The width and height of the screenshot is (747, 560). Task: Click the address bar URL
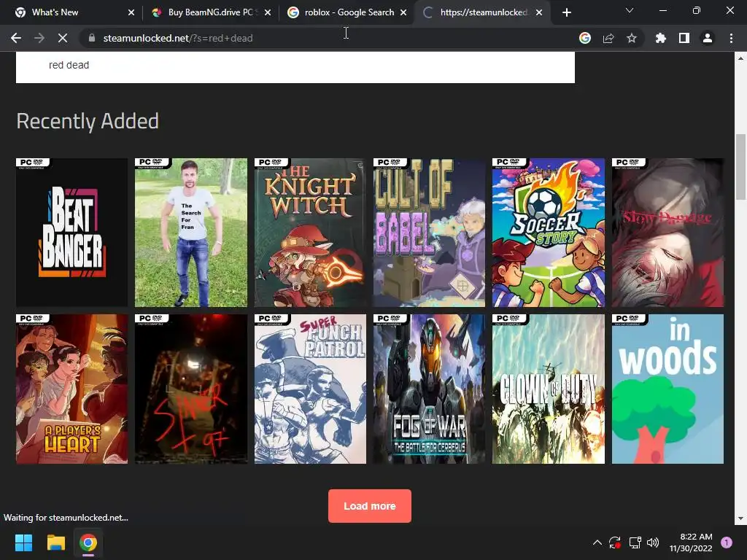coord(178,38)
